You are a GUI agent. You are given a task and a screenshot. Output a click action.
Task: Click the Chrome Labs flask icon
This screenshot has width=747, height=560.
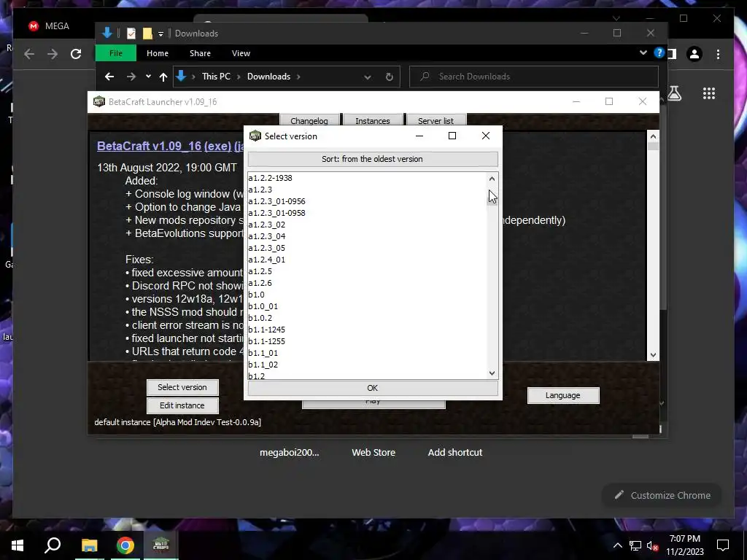[674, 93]
